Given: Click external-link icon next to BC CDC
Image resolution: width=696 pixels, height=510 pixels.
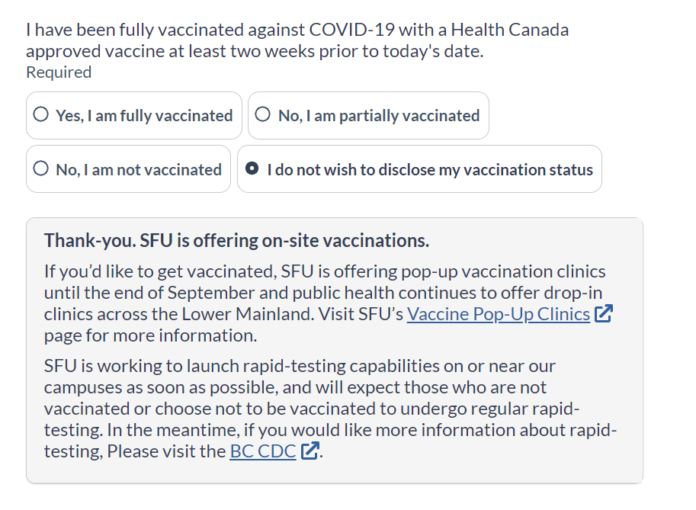Looking at the screenshot, I should coord(310,450).
